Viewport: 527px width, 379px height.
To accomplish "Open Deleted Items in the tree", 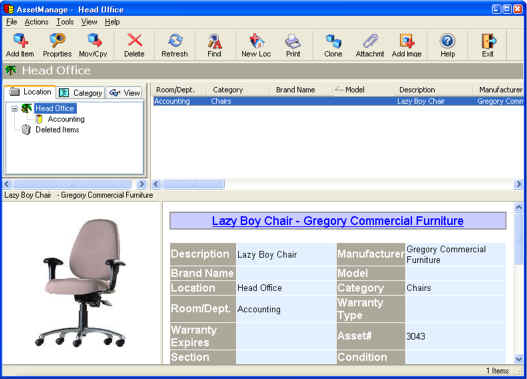I will [x=57, y=130].
